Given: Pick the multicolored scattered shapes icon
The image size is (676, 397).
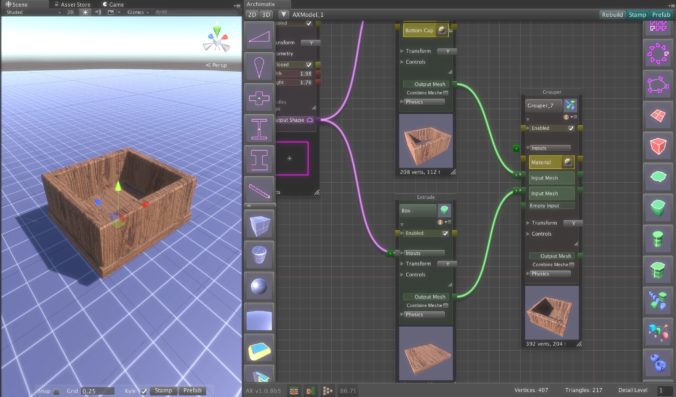Looking at the screenshot, I should 658,332.
